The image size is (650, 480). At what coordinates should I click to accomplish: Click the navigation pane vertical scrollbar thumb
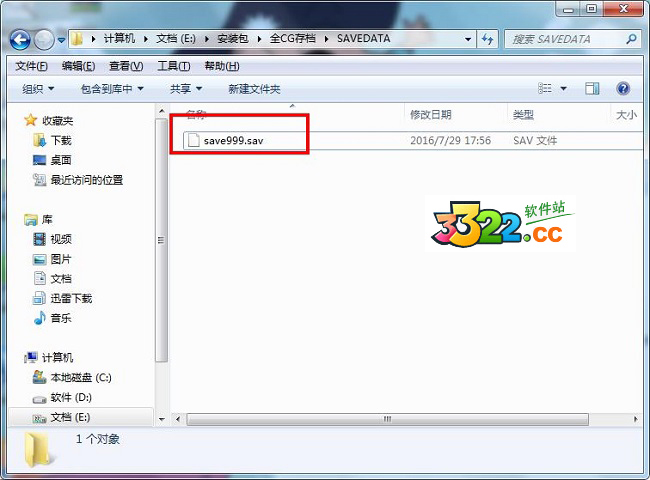point(161,240)
